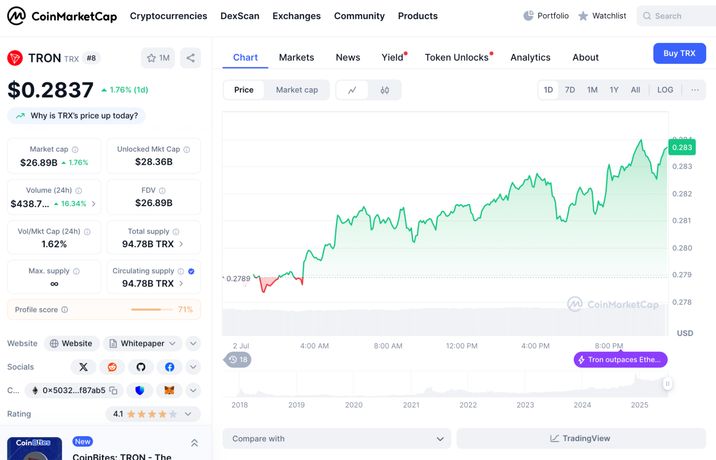This screenshot has width=716, height=460.
Task: Show Vol/Mkt Cap (24h) info icon
Action: point(87,232)
